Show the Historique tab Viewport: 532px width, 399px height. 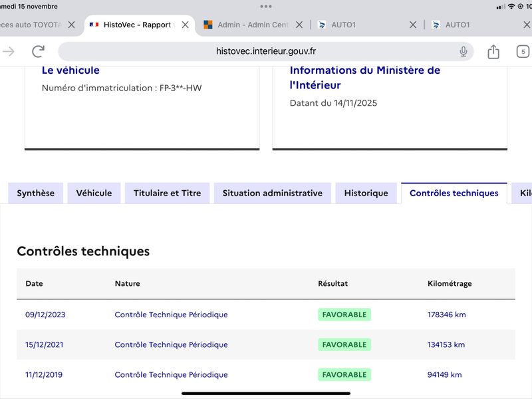366,194
